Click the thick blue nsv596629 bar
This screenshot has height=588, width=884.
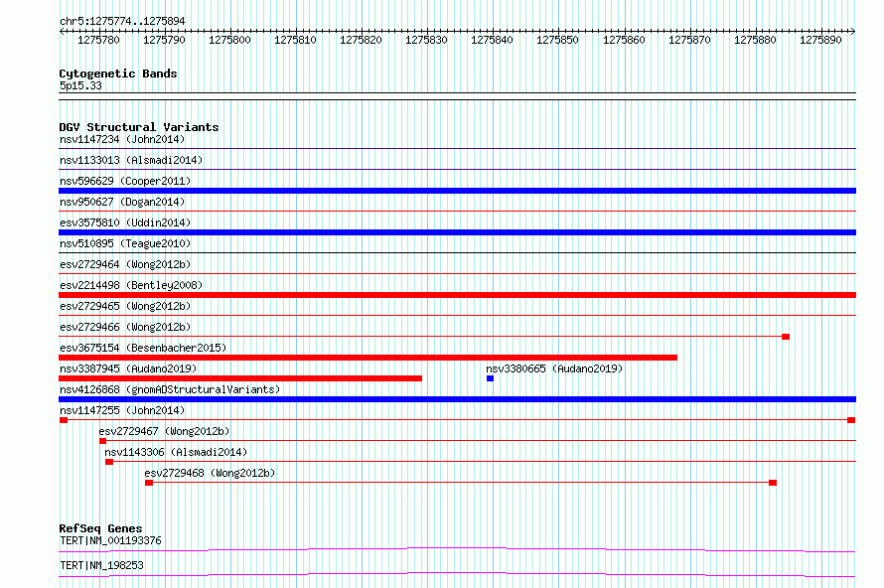[x=457, y=191]
